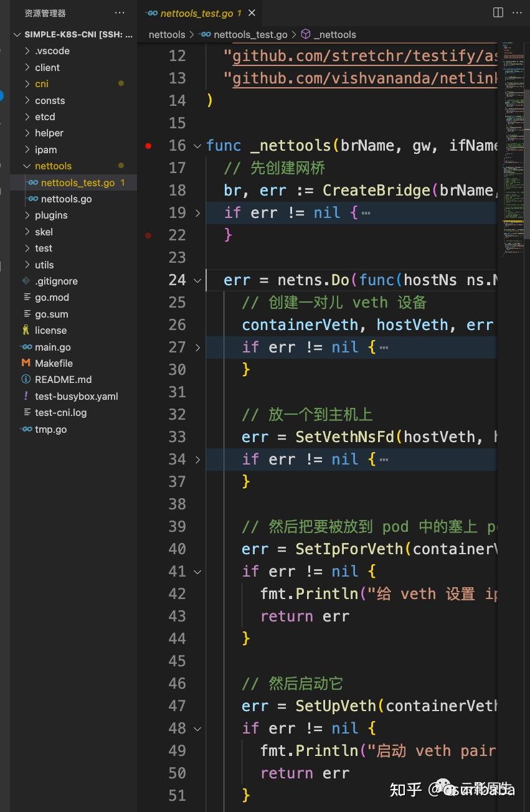Expand the folded block at line 19
530x812 pixels.
(x=198, y=213)
